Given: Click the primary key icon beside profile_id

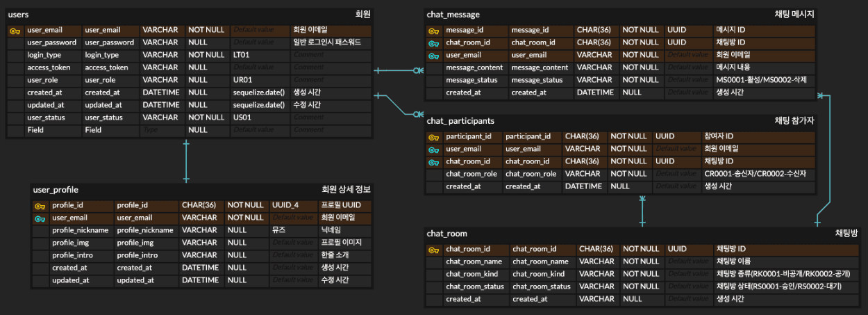Looking at the screenshot, I should tap(40, 206).
